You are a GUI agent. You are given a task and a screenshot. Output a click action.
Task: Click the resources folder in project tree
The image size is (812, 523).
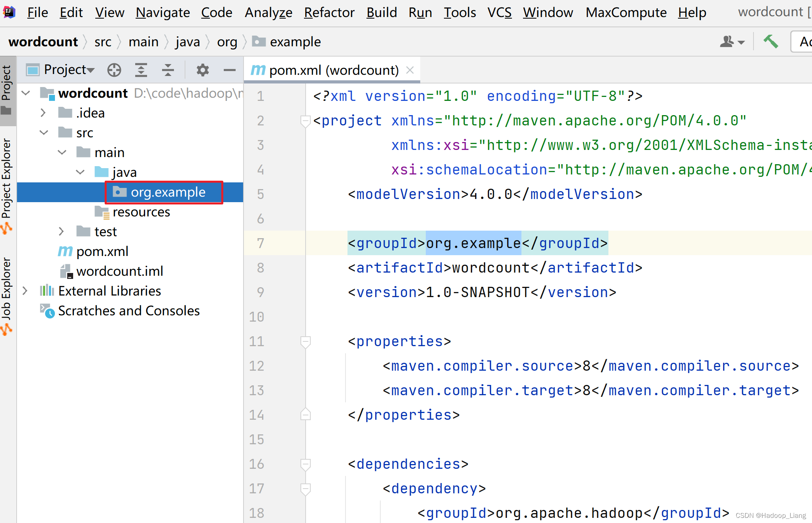tap(140, 212)
